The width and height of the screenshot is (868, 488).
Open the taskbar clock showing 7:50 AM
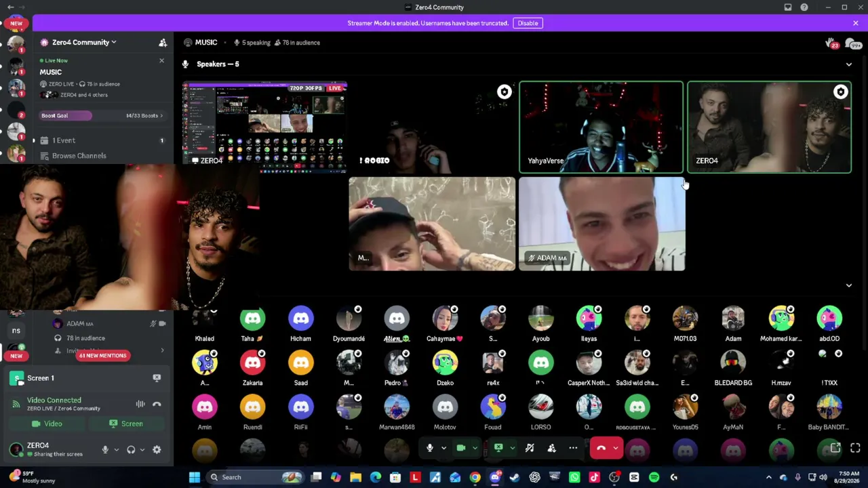click(848, 477)
